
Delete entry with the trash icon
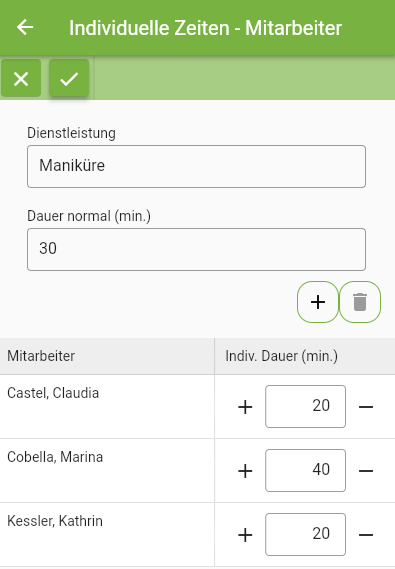click(x=360, y=302)
